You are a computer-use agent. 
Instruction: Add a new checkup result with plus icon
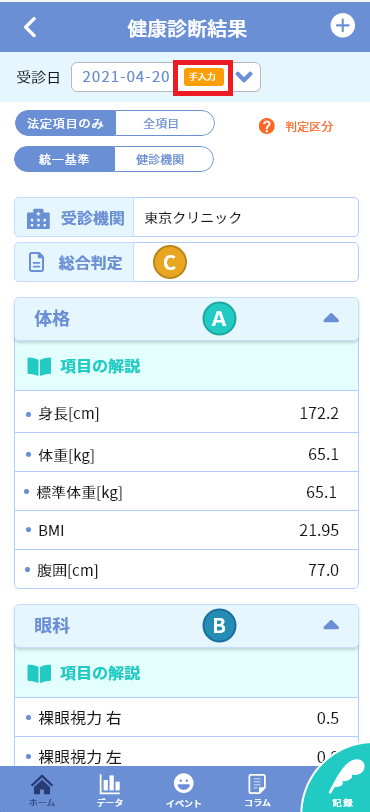click(343, 26)
